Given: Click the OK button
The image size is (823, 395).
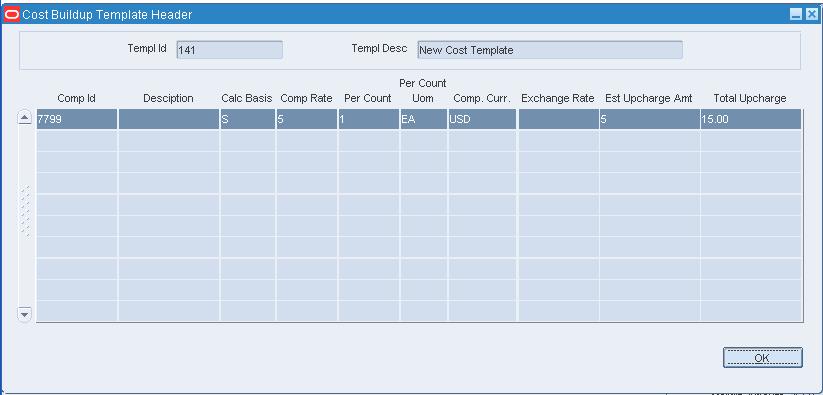Looking at the screenshot, I should click(762, 357).
